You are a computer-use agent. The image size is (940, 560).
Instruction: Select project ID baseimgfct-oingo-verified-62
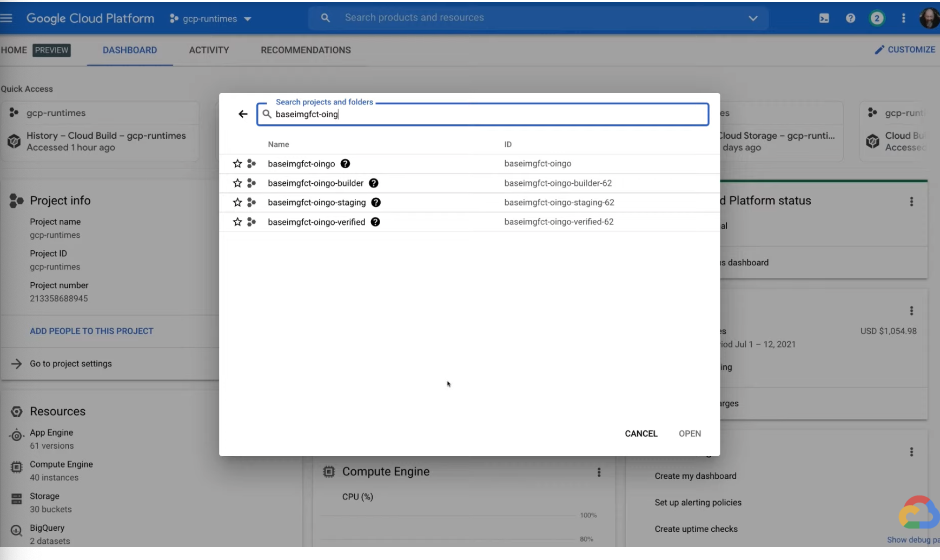click(x=559, y=222)
